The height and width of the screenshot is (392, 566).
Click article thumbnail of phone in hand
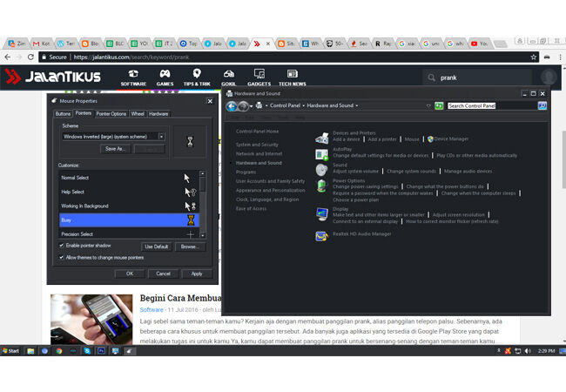91,319
